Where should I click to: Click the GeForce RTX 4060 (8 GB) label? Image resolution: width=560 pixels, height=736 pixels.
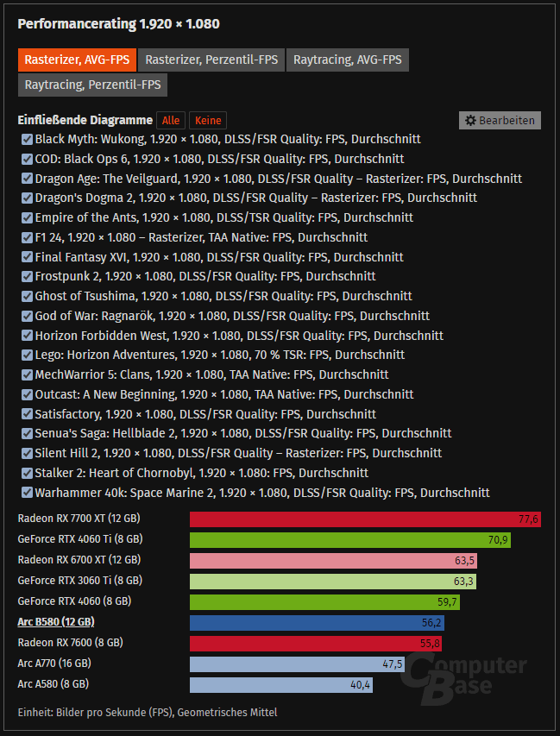(x=74, y=601)
